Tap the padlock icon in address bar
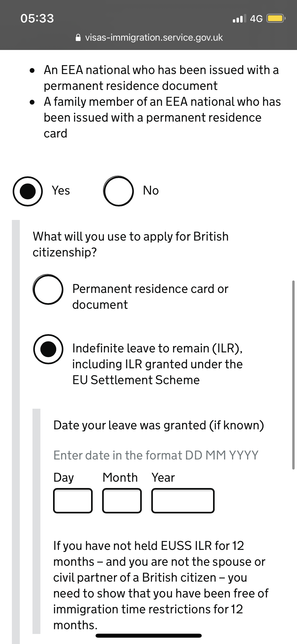 pos(78,38)
